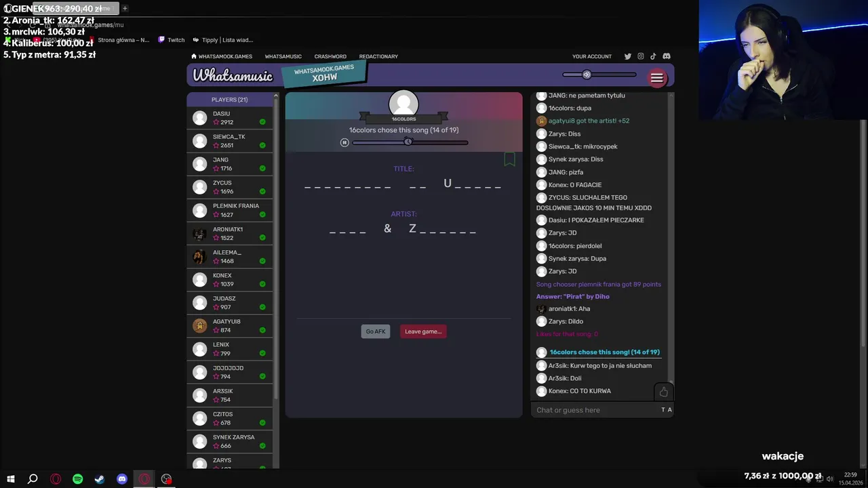Open the red hamburger menu button
Screen dimensions: 868x488
click(656, 78)
